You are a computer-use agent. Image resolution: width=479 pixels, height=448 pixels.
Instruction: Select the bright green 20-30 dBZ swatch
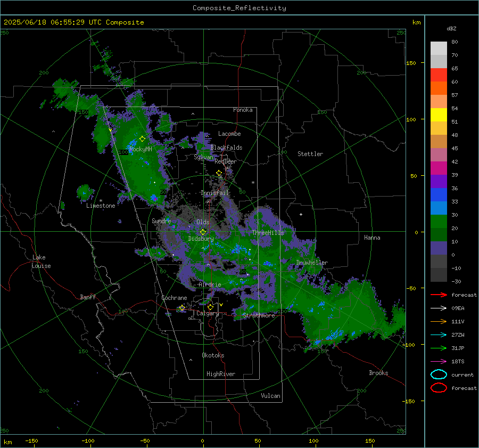point(439,222)
